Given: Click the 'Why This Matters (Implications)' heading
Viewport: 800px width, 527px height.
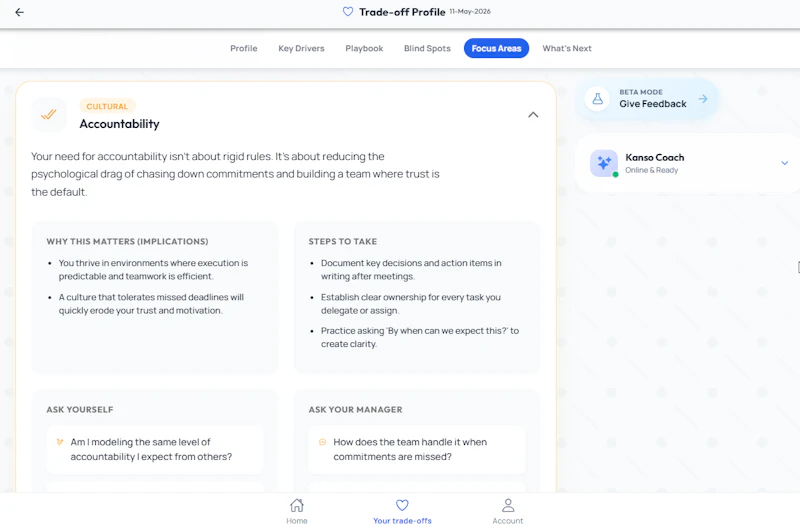Looking at the screenshot, I should click(128, 241).
